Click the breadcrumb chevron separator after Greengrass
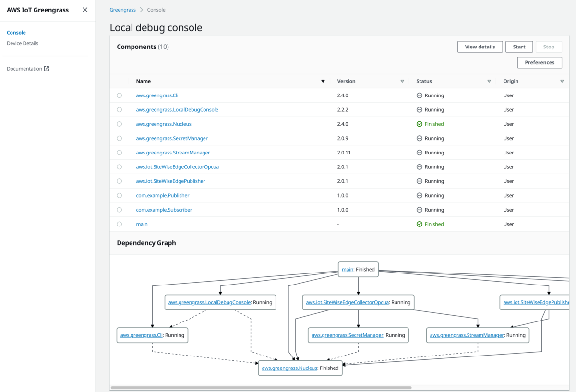Viewport: 576px width, 392px height. (x=142, y=10)
